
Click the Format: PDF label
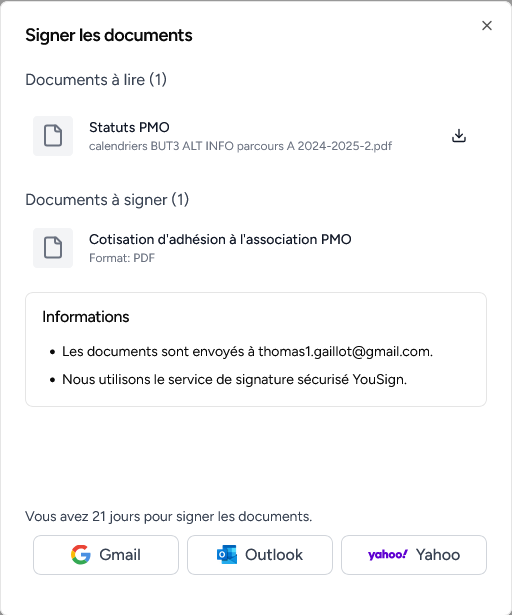click(x=122, y=258)
